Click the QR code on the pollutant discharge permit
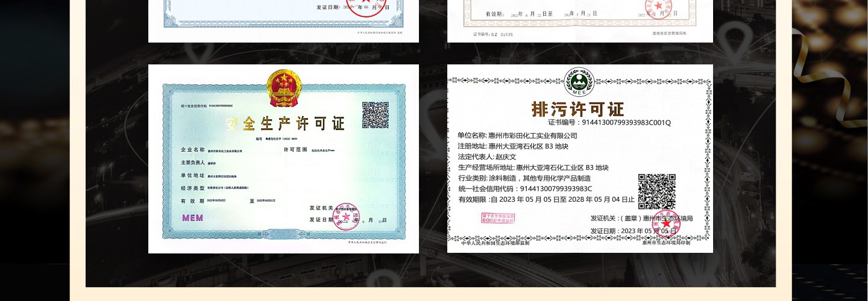This screenshot has width=868, height=301. point(656,191)
